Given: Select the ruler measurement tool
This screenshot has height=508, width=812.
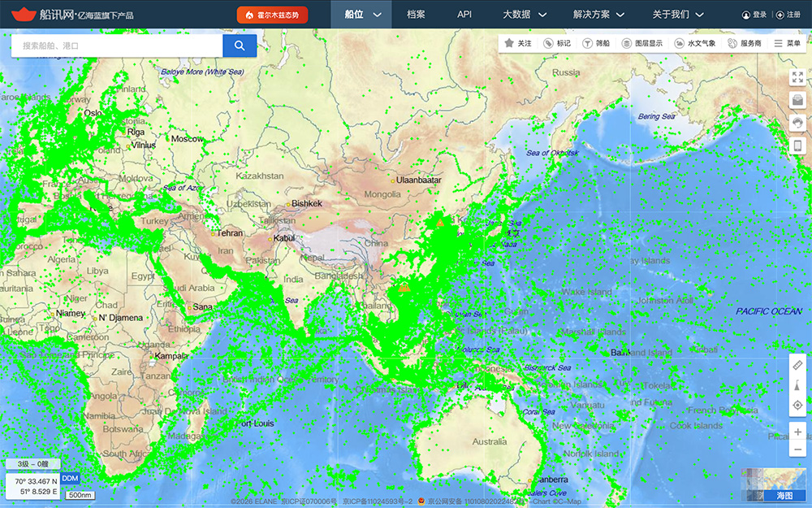Looking at the screenshot, I should coord(797,366).
